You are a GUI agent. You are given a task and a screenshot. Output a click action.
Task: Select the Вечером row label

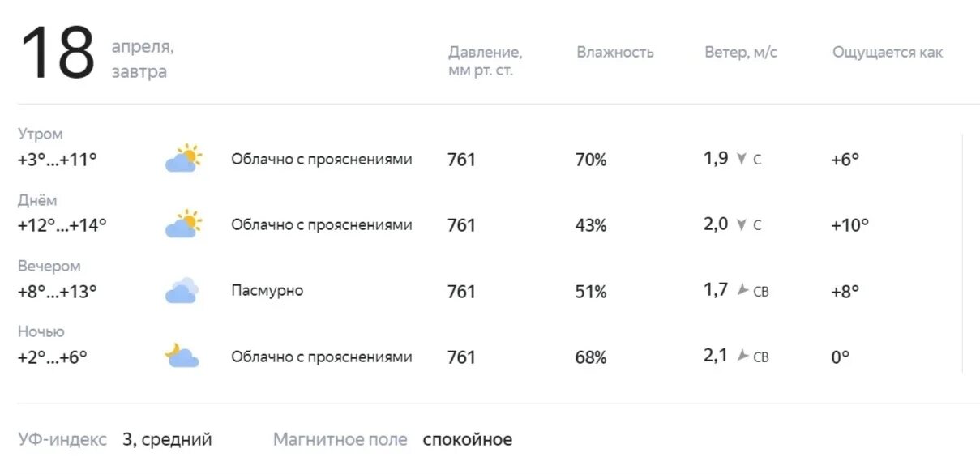click(49, 266)
